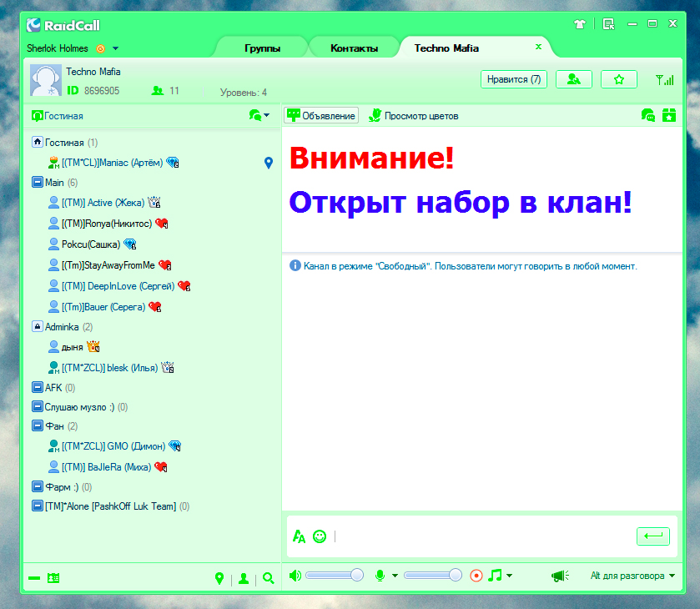Screen dimensions: 700x609
Task: Switch to the Группы tab
Action: tap(263, 48)
